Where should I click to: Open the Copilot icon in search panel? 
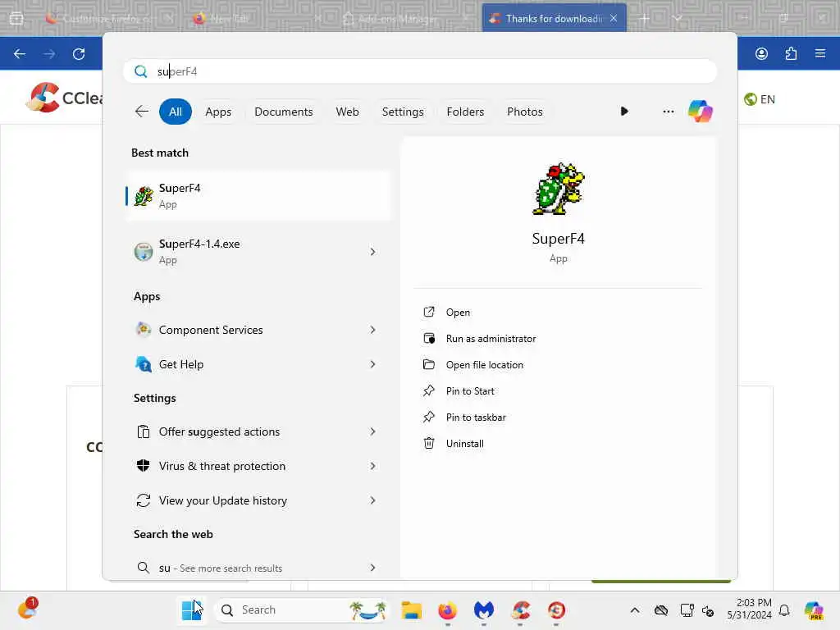(x=701, y=112)
